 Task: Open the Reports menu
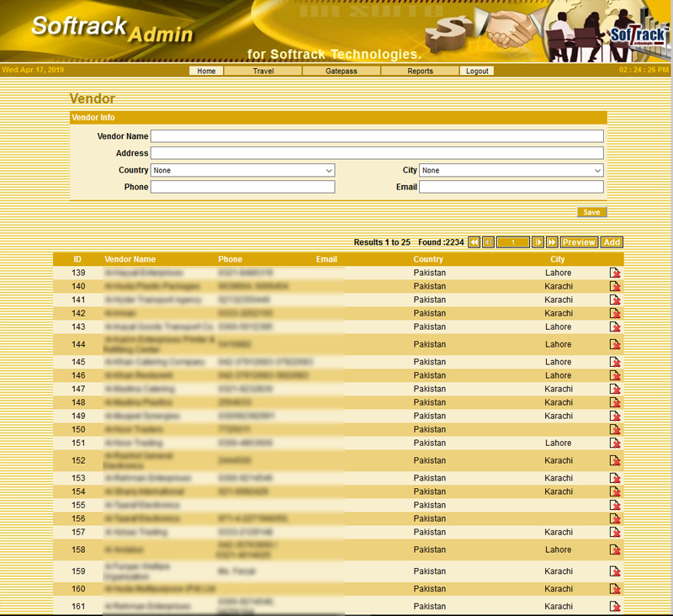click(x=420, y=72)
